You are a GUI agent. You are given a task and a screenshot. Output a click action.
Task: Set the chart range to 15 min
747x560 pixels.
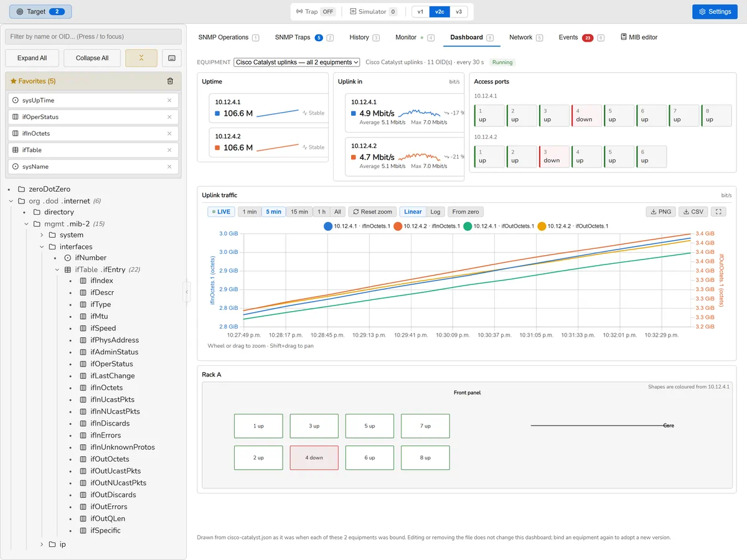point(299,212)
